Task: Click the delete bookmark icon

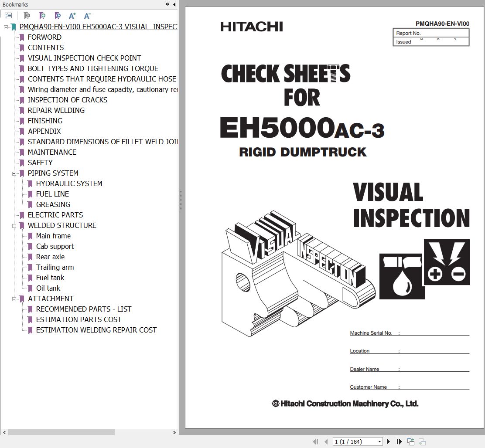Action: tap(27, 15)
